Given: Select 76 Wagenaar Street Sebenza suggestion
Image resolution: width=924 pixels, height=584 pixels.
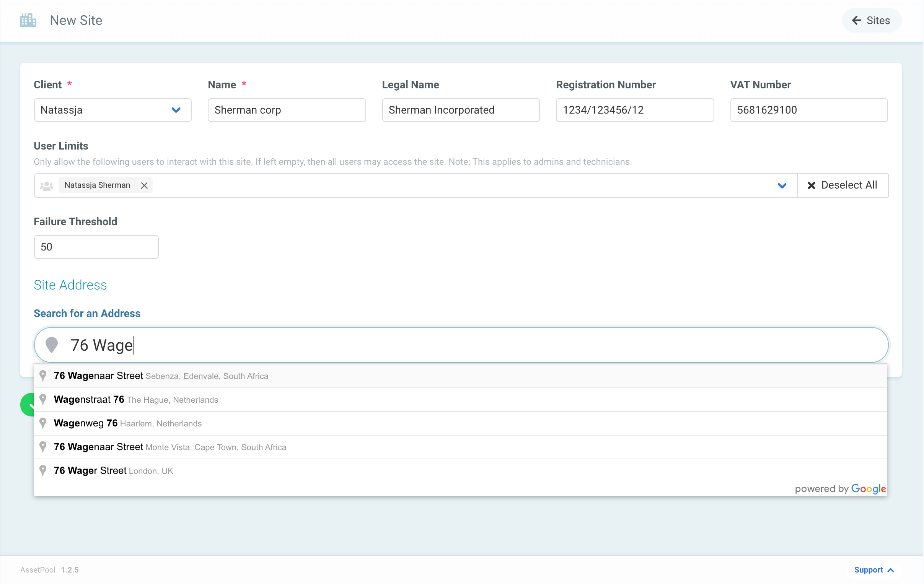Looking at the screenshot, I should [x=161, y=376].
